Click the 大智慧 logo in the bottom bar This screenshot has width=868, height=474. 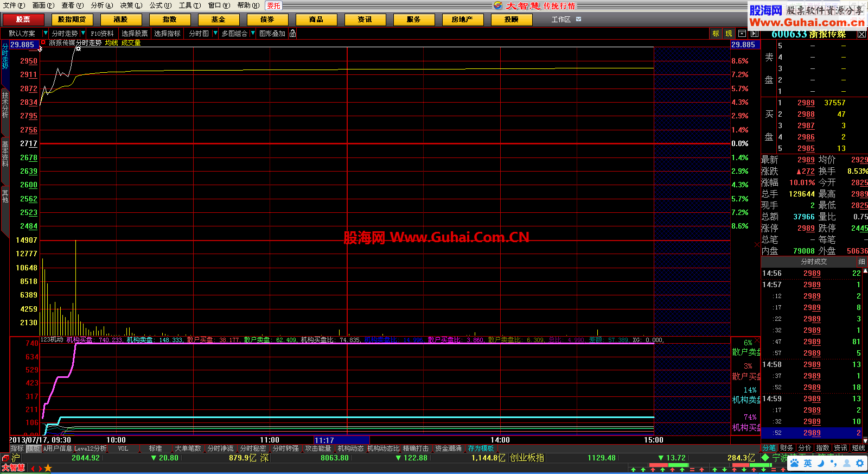point(14,468)
